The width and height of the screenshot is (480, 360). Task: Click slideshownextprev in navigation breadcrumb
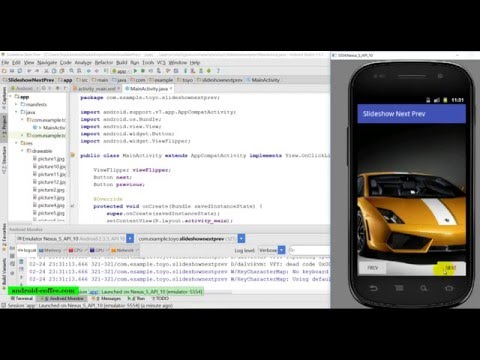(x=220, y=80)
